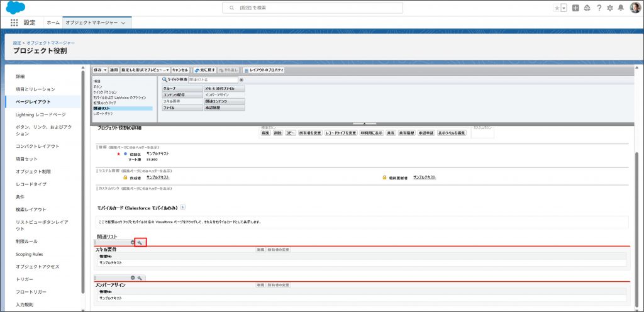This screenshot has height=312, width=644.
Task: Open the App Launcher grid icon
Action: [x=14, y=22]
